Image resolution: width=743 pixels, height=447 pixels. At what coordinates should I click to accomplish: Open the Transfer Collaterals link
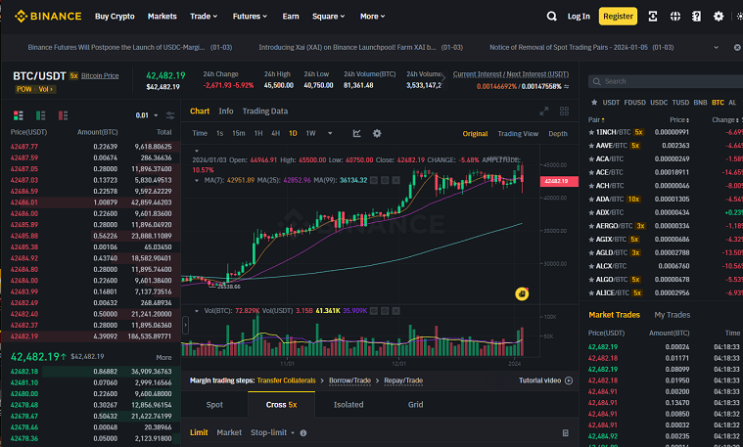286,380
